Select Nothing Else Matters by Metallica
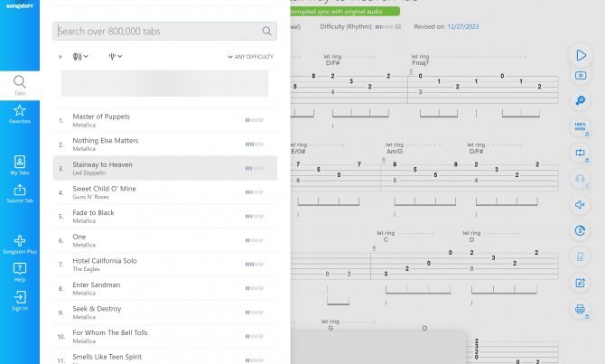The height and width of the screenshot is (364, 605). (x=164, y=145)
